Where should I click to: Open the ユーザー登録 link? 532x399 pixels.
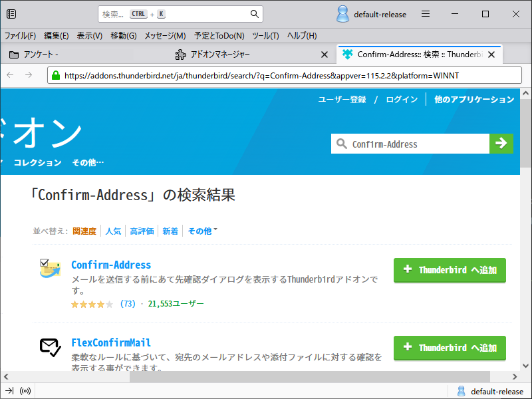point(342,99)
